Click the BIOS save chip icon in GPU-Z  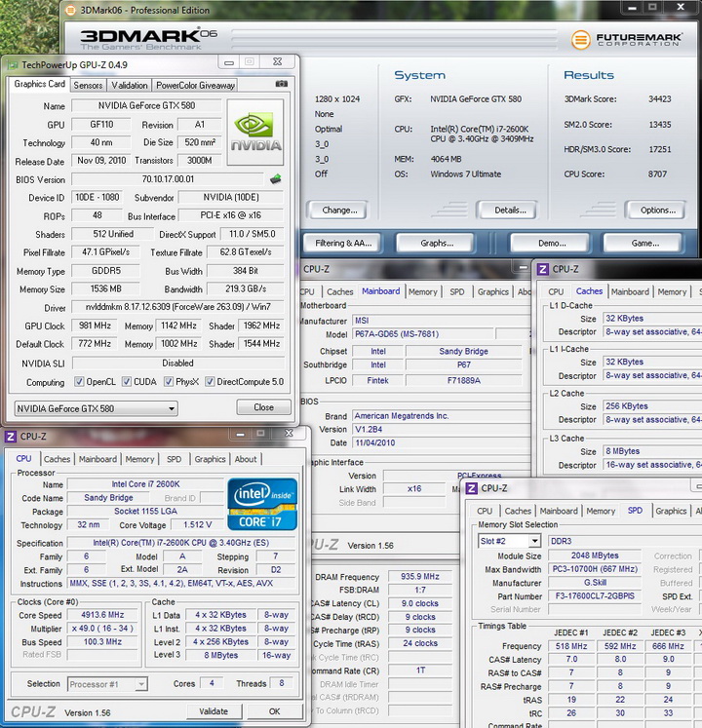click(276, 178)
